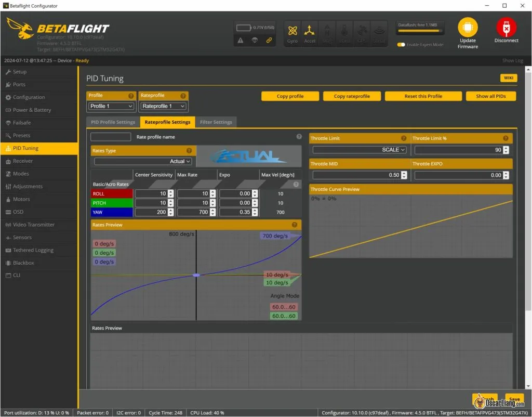This screenshot has width=532, height=417.
Task: Click the Rates Preview help icon
Action: [295, 225]
